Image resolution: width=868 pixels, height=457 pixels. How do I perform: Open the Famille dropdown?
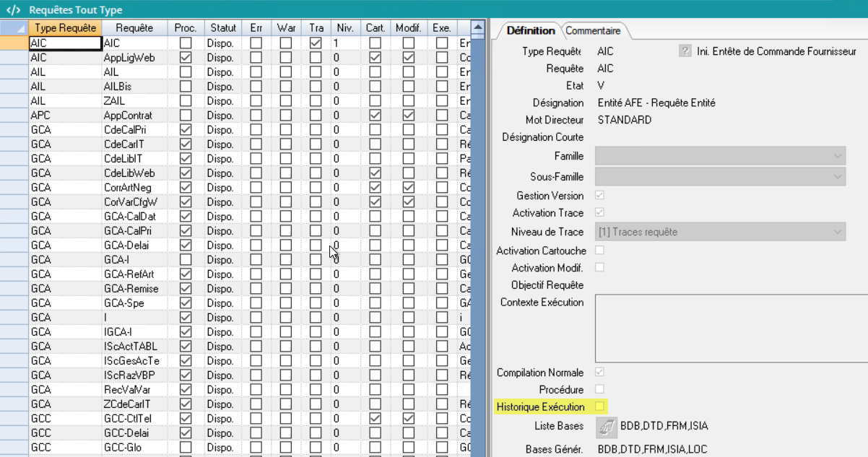[720, 156]
